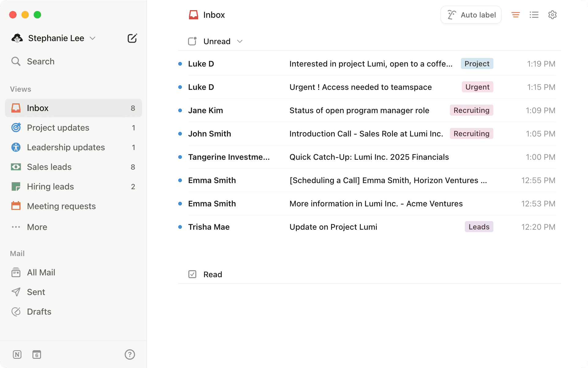Screen dimensions: 588x368
Task: Toggle the unread dot on Trisha Mae's email
Action: click(180, 227)
